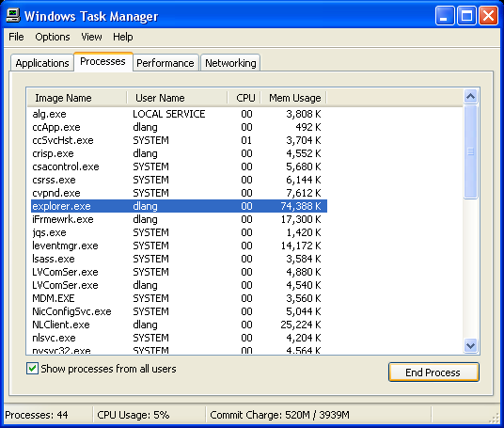
Task: Click Commit Charge: 520M / 3939M status
Action: (279, 415)
